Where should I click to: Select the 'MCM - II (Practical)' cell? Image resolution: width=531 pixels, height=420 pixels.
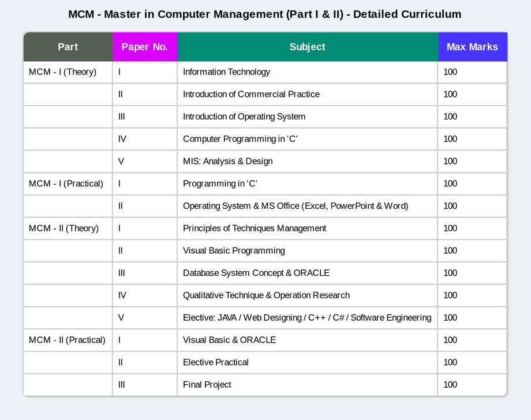click(67, 340)
